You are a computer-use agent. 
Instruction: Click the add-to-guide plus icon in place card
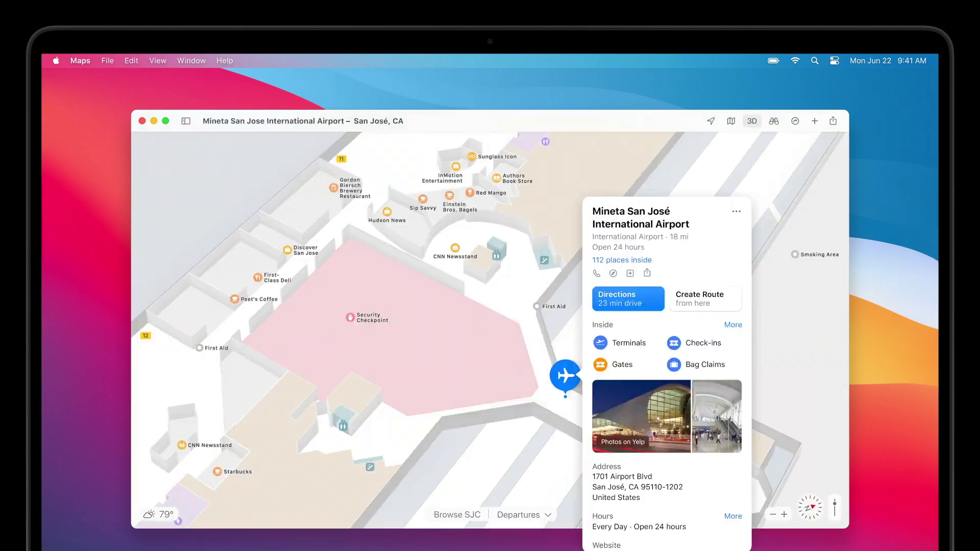click(630, 273)
